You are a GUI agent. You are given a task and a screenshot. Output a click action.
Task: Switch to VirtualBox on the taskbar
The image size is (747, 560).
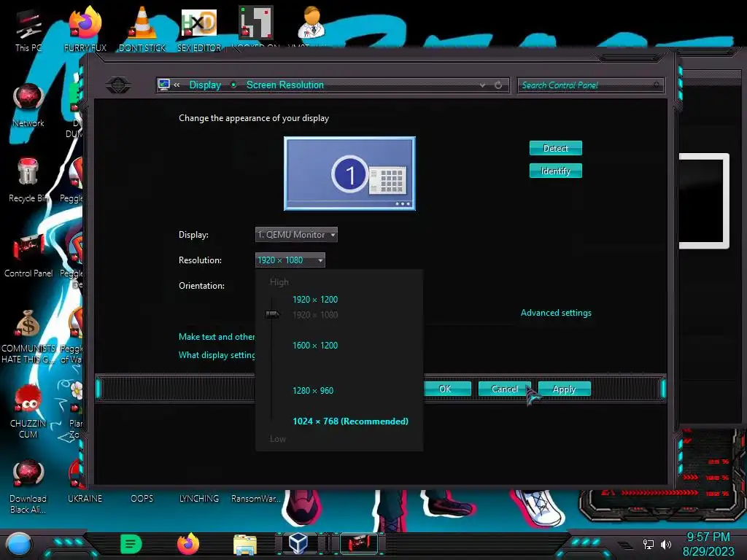[x=298, y=543]
